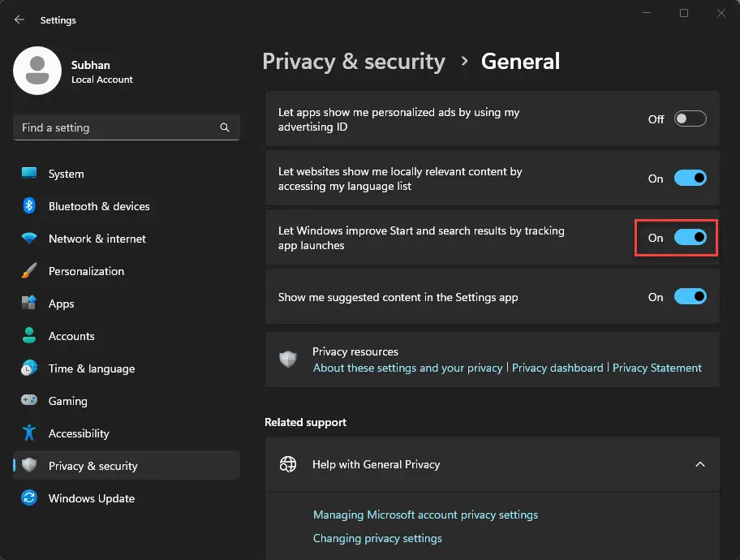The image size is (740, 560).
Task: Open Changing privacy settings link
Action: 377,538
